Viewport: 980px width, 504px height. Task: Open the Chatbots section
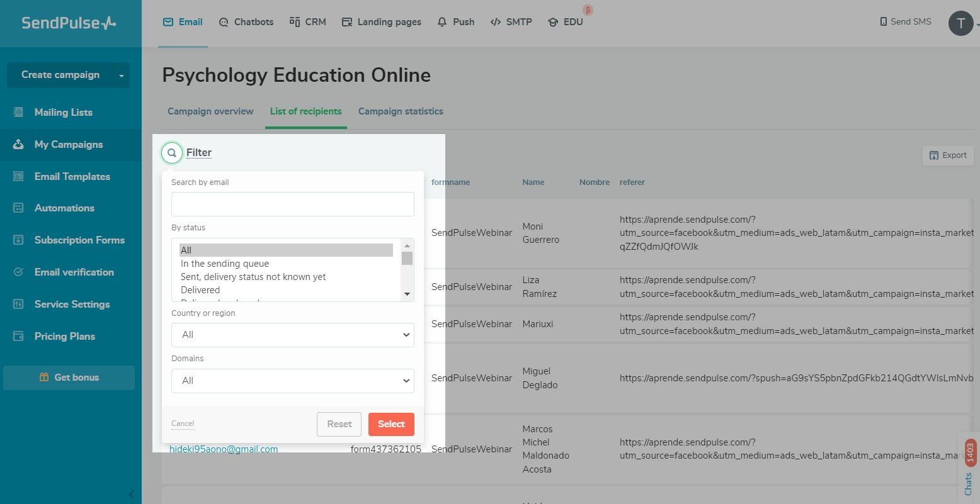(246, 22)
